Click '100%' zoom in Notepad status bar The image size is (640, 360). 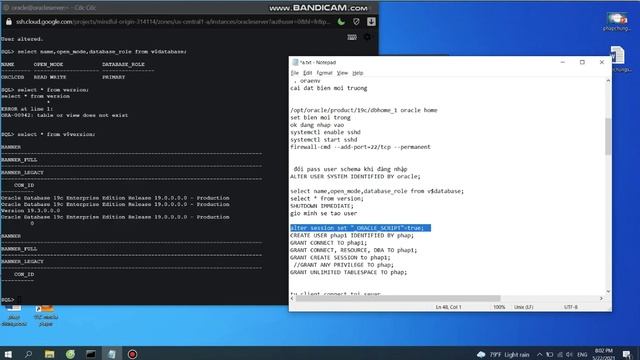[499, 307]
